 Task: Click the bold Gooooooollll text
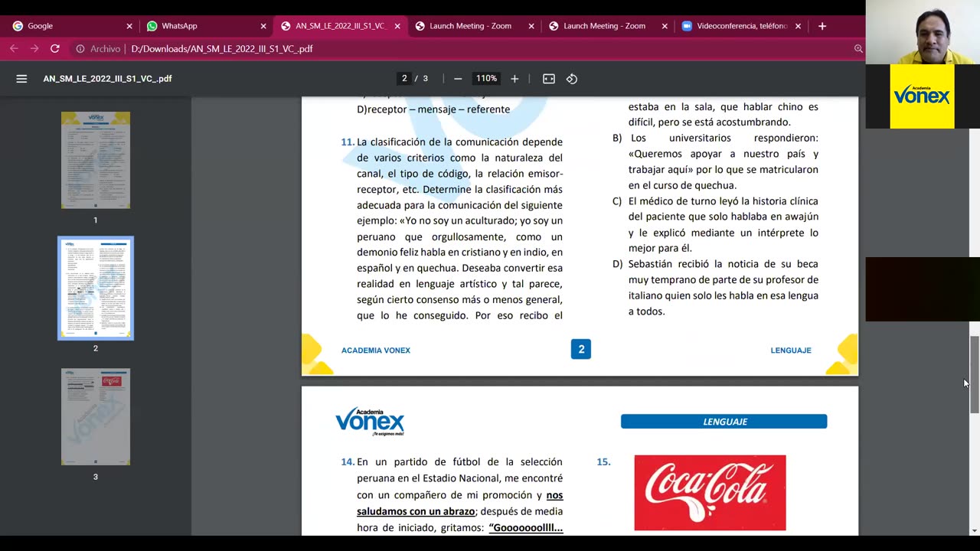click(526, 528)
